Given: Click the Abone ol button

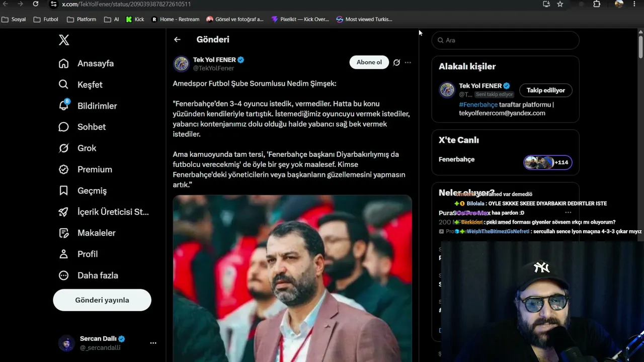Looking at the screenshot, I should [x=369, y=62].
